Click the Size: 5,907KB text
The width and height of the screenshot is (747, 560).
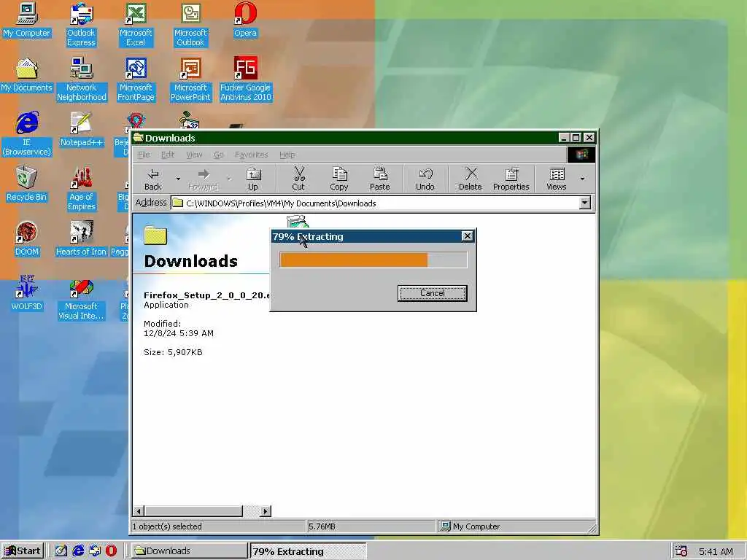point(173,352)
